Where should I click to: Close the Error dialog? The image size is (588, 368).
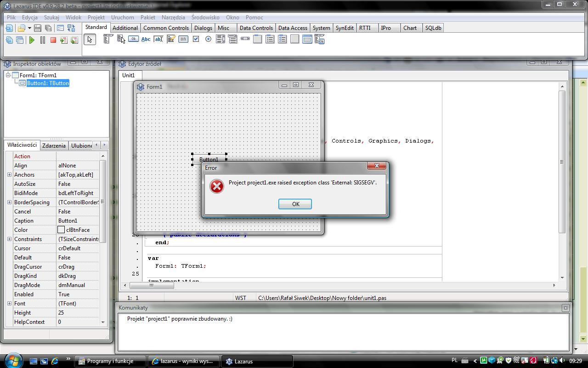coord(377,166)
